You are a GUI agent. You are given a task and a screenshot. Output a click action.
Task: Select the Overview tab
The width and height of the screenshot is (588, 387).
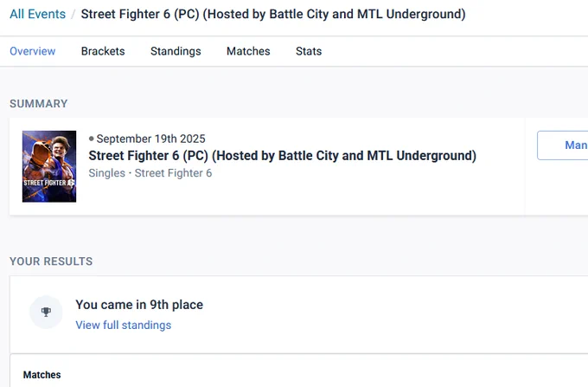(x=33, y=51)
